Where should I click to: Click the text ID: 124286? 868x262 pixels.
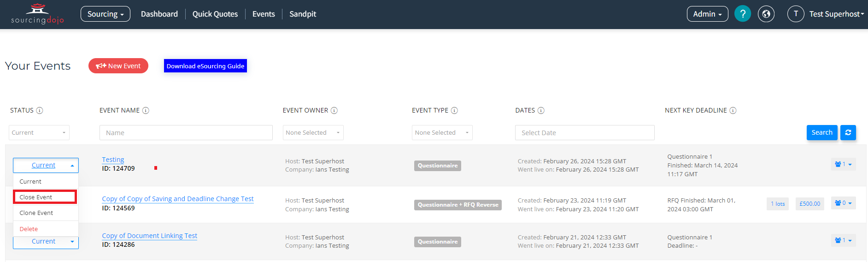[118, 244]
